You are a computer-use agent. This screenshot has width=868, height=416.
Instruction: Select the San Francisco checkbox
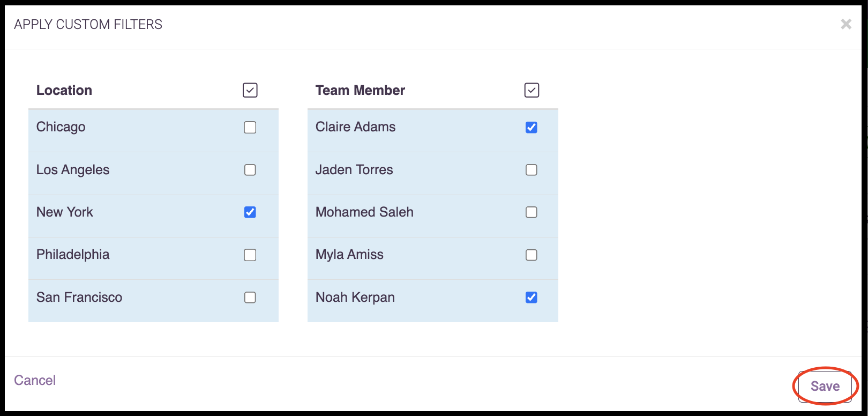(x=250, y=298)
